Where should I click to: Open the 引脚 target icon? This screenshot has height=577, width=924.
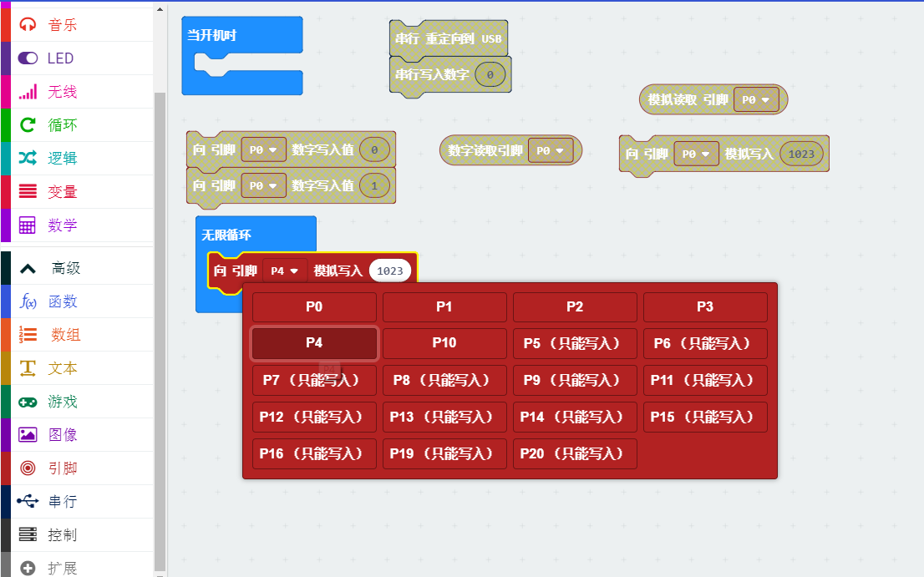[x=28, y=468]
